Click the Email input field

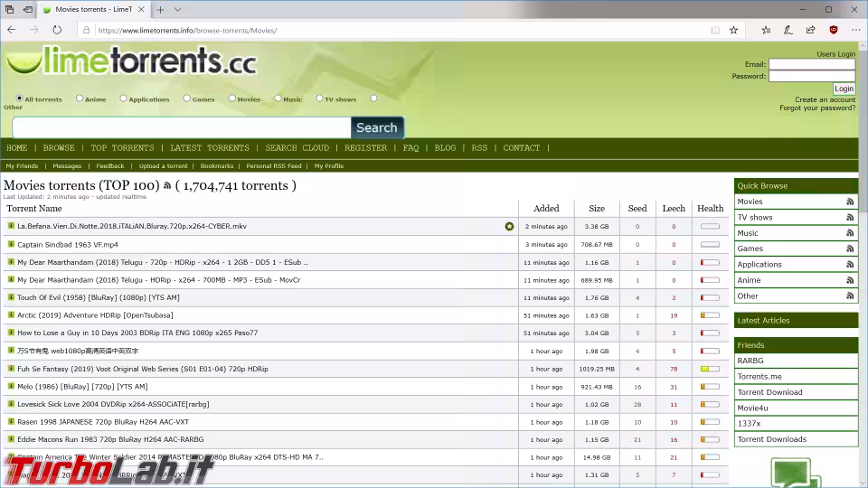[x=812, y=64]
